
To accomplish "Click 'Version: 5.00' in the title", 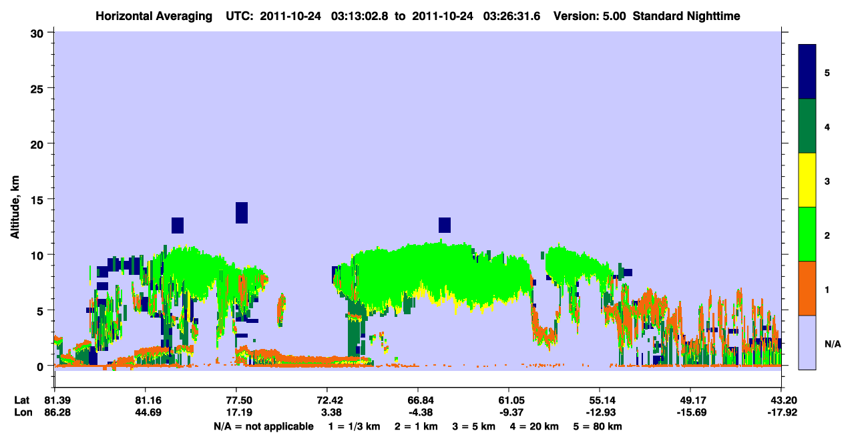I will [x=589, y=16].
